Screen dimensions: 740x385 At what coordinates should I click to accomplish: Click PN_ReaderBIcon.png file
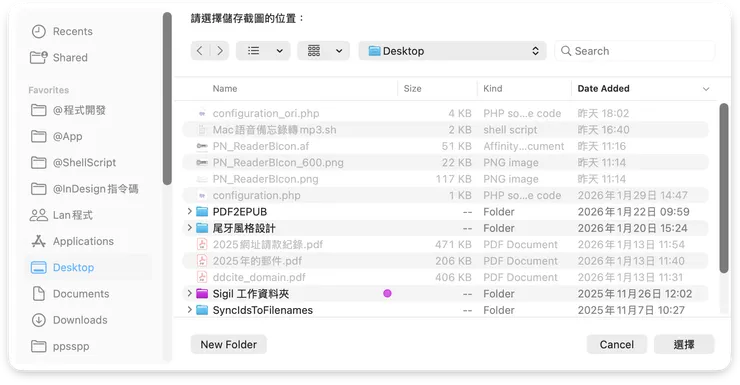[265, 179]
